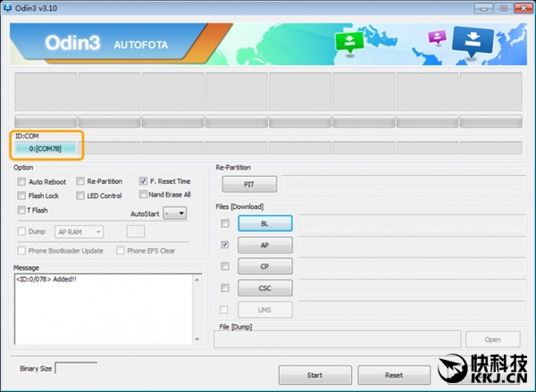
Task: Click the PIT button
Action: pyautogui.click(x=249, y=184)
